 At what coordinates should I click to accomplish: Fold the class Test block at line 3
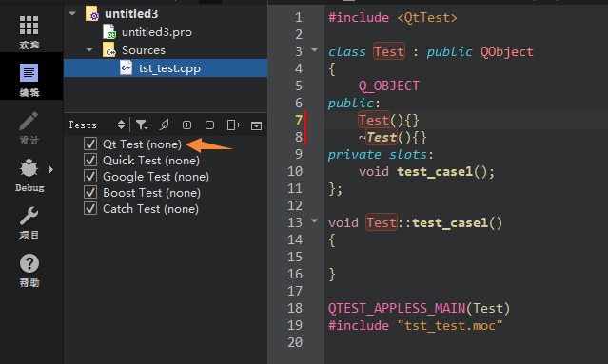pos(315,50)
